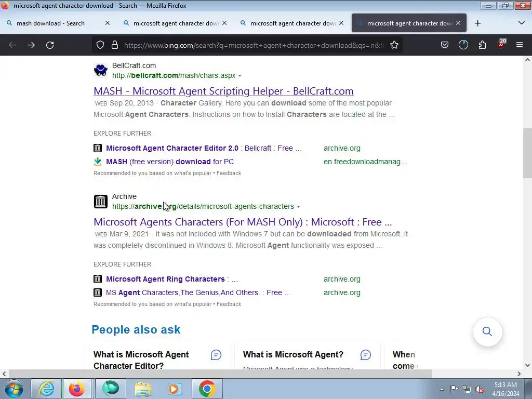Show hidden system tray icons arrow
Image resolution: width=532 pixels, height=399 pixels.
442,389
